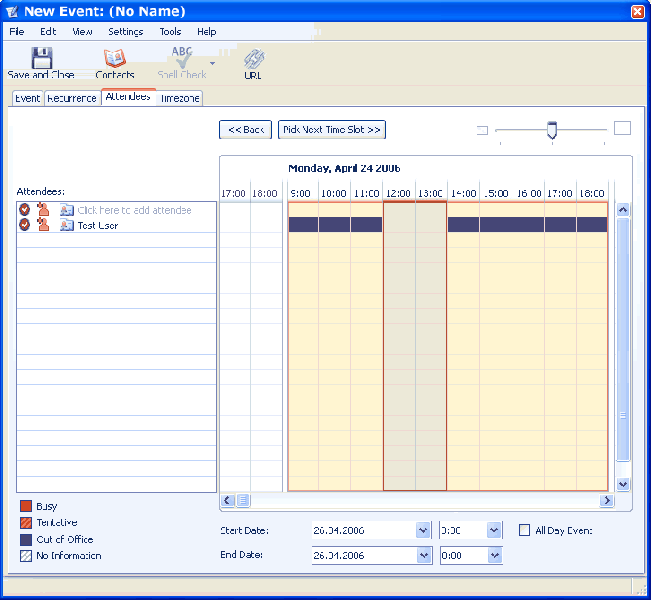Click the large zoom-in icon right of slider
The height and width of the screenshot is (600, 651).
(622, 128)
